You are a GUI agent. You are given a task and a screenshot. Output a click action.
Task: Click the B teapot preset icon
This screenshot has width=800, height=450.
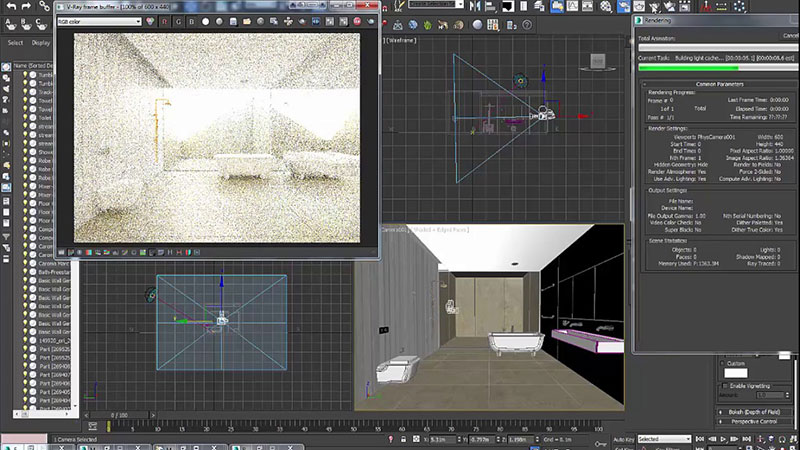pyautogui.click(x=26, y=24)
